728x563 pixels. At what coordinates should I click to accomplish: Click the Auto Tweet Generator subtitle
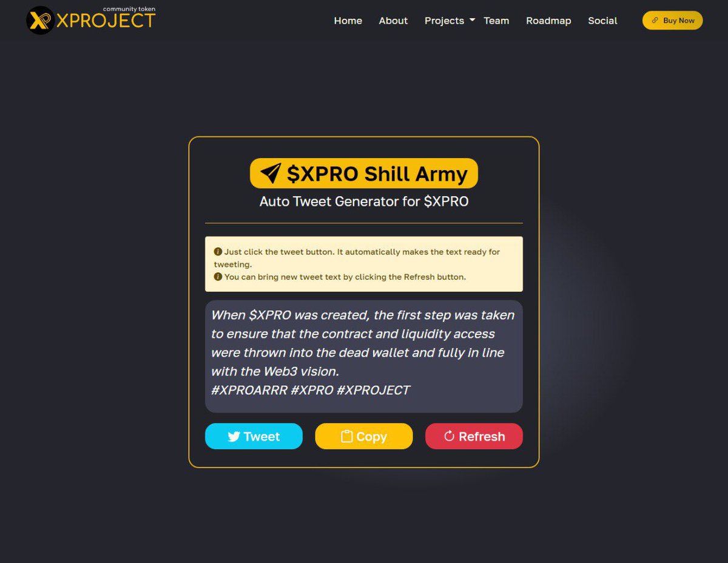(x=364, y=201)
